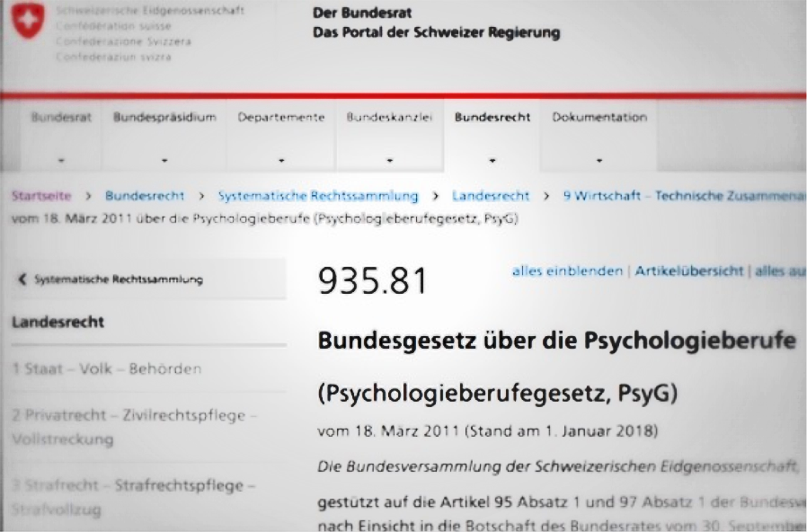Click the Landesrecht sidebar heading
807x532 pixels.
click(58, 322)
